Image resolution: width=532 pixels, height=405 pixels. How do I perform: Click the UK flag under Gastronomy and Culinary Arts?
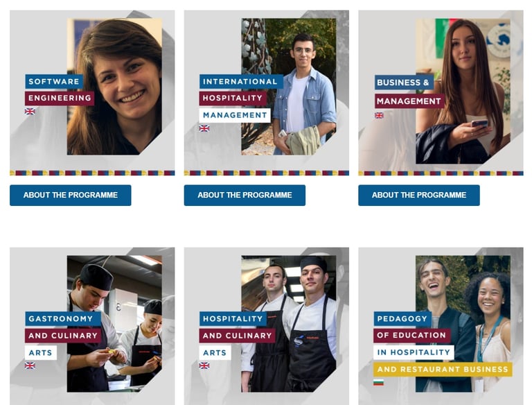click(x=30, y=365)
